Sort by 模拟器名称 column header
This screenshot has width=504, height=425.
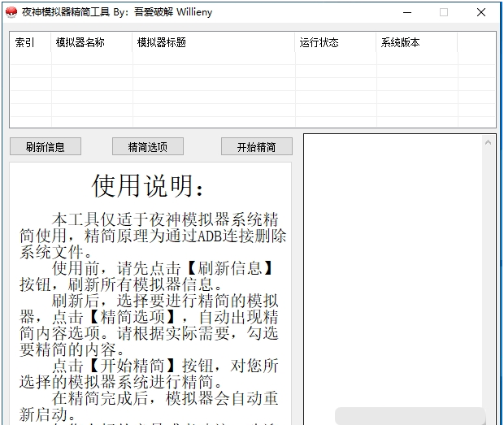point(92,42)
